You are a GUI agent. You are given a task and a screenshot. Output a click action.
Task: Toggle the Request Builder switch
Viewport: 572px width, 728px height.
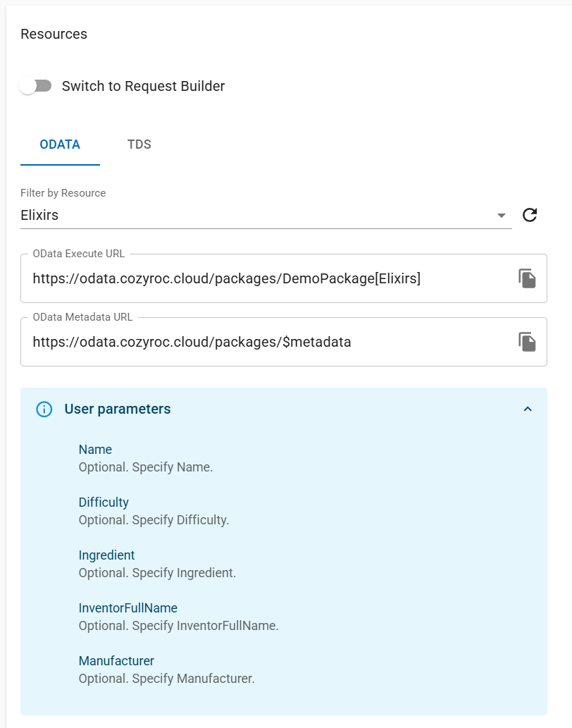tap(36, 86)
